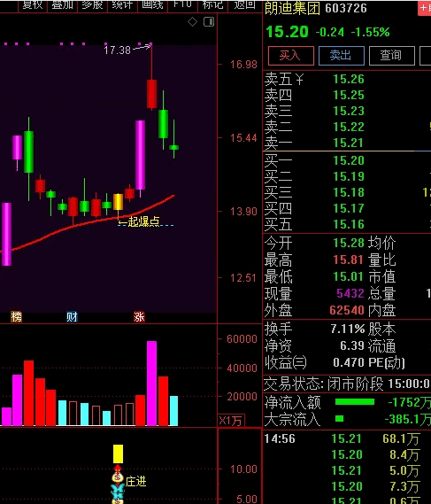
Task: Click the 净资 value 6.39
Action: click(352, 345)
